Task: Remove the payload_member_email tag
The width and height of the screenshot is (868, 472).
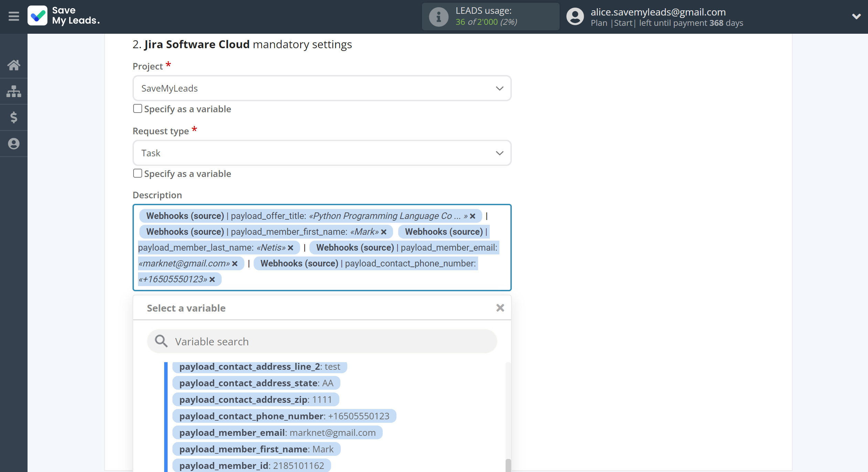Action: coord(235,264)
